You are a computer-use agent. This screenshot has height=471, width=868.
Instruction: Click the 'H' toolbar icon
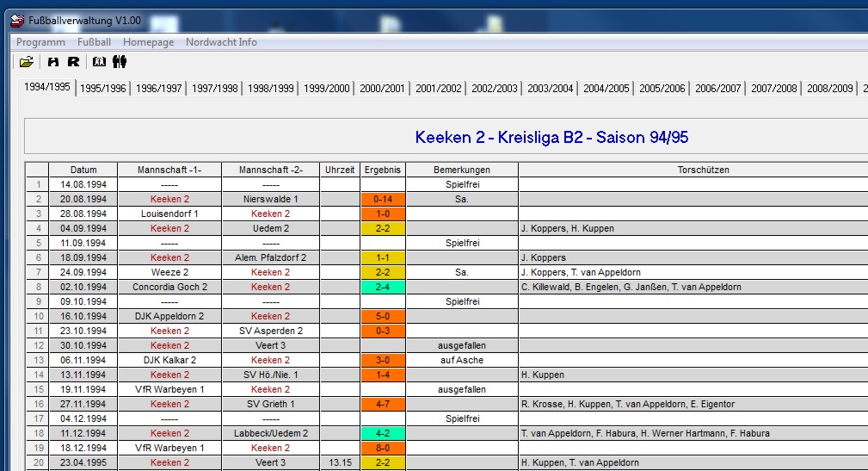click(x=53, y=61)
